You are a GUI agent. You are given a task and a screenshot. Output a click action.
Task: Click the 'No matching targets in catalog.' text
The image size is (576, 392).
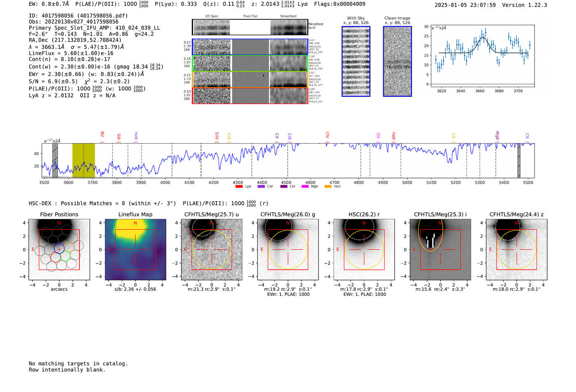(78, 364)
